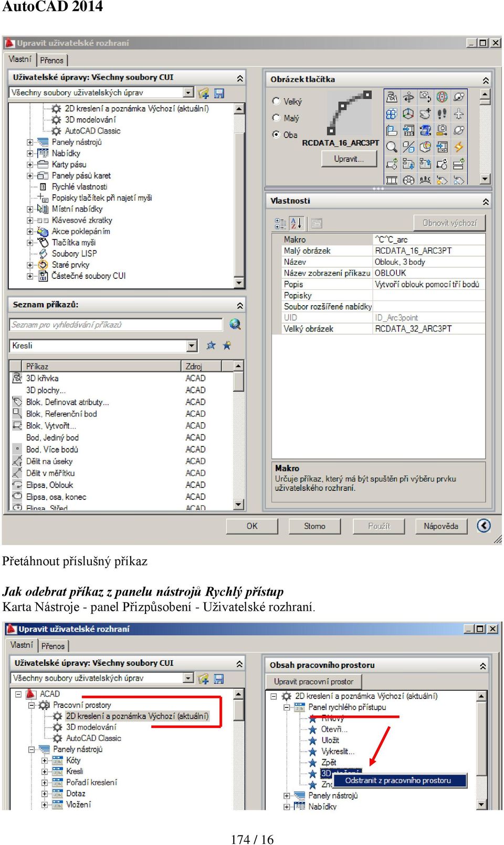Click the save icon in top customizations panel
504x845 pixels.
[x=219, y=93]
